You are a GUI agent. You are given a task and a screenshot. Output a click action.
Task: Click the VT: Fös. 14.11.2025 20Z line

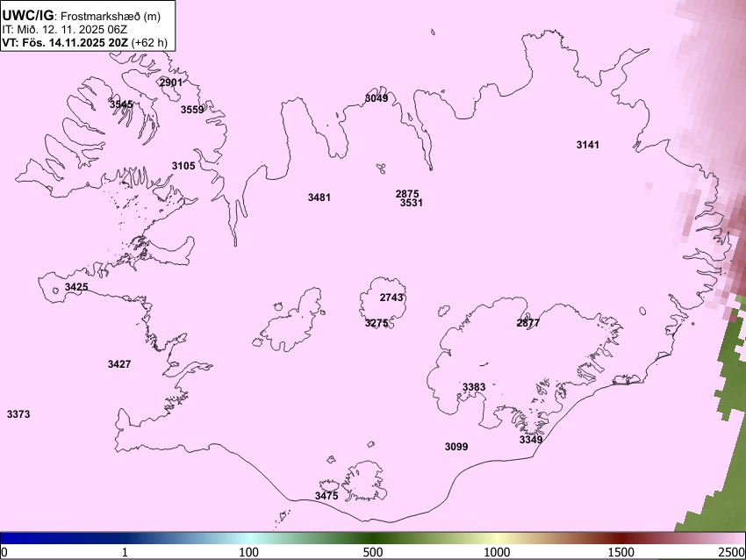click(x=84, y=43)
